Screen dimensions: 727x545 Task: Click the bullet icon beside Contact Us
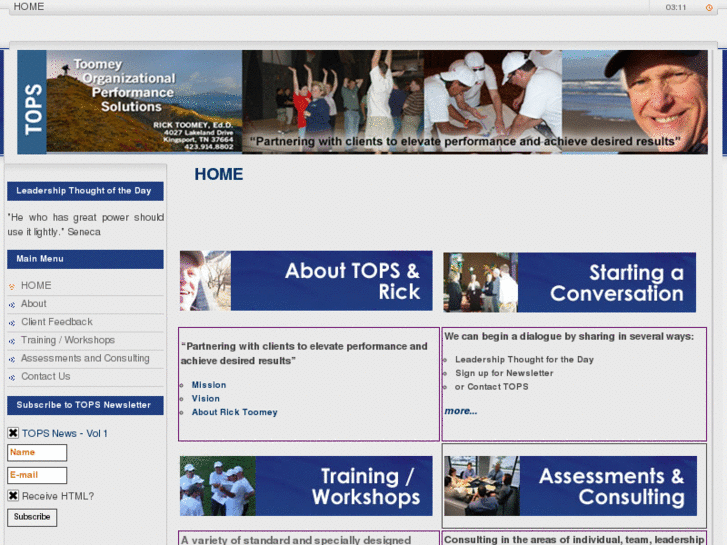[x=12, y=378]
